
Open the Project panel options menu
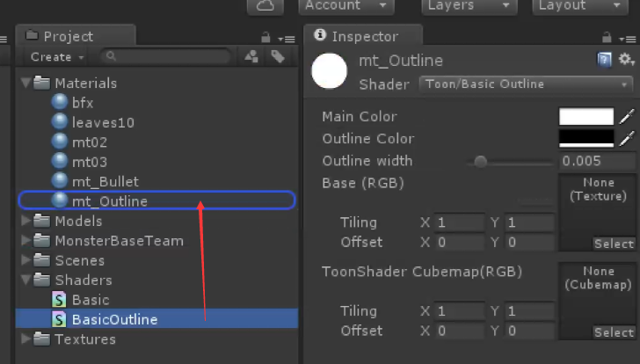tap(287, 40)
